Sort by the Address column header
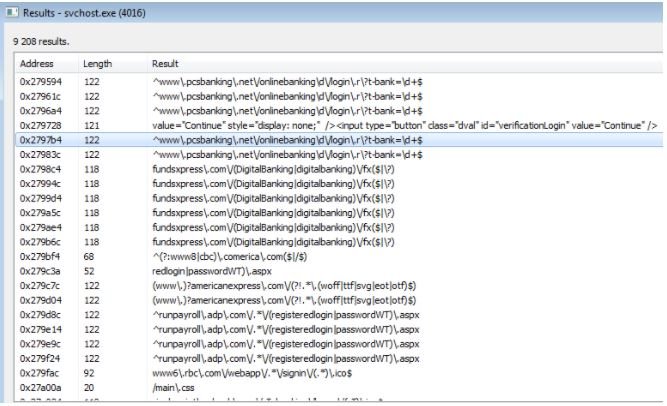The width and height of the screenshot is (667, 406). (46, 64)
